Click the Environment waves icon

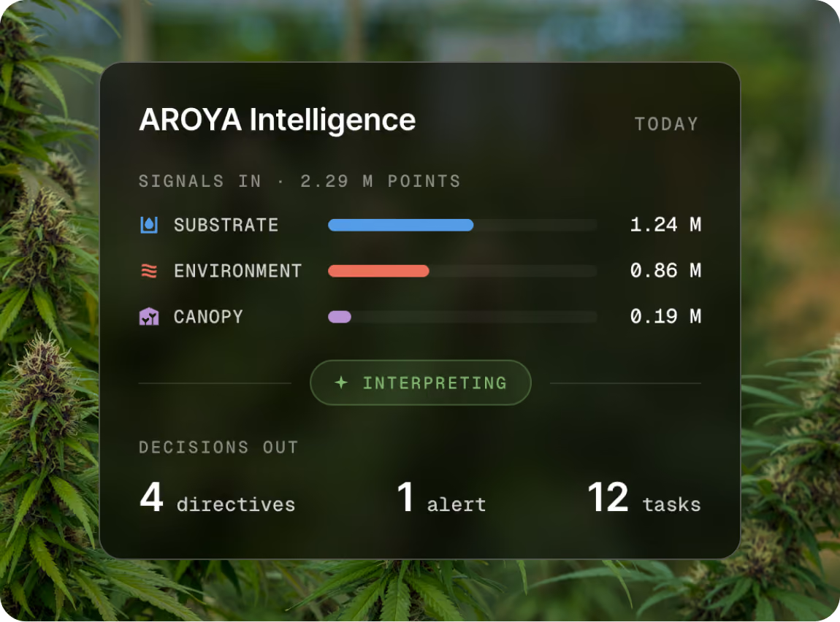click(149, 271)
